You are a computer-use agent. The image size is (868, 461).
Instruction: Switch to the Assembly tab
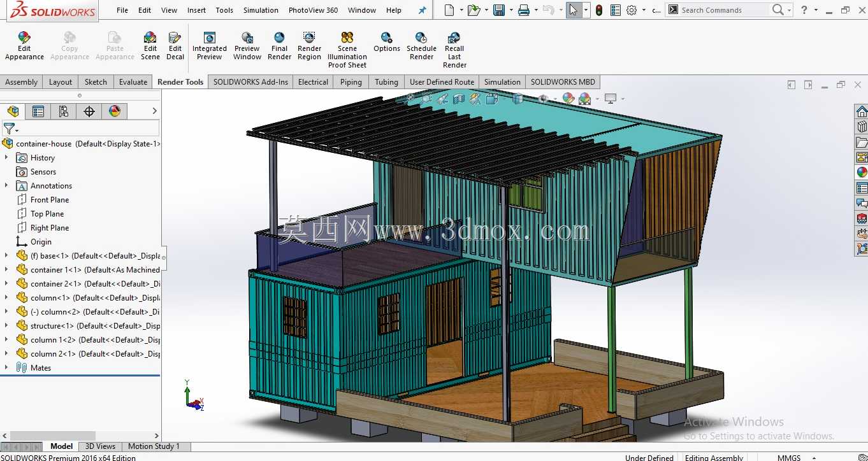[x=22, y=82]
